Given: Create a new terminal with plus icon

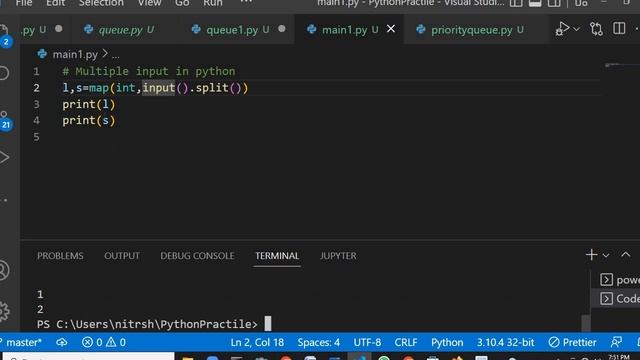Looking at the screenshot, I should tap(591, 255).
